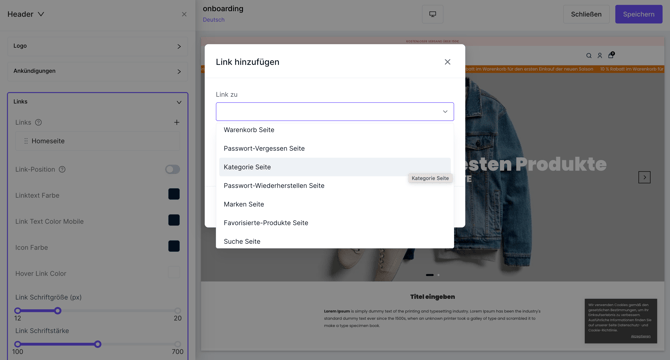Expand the Logo section
The image size is (670, 360).
[x=97, y=46]
